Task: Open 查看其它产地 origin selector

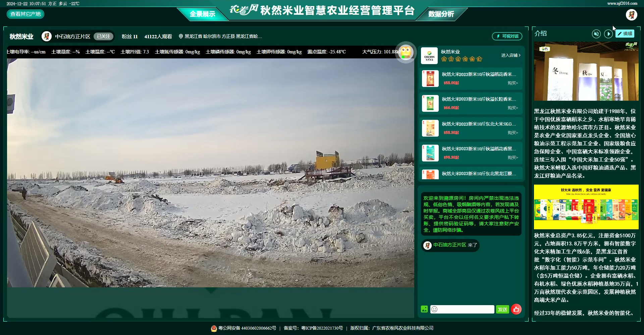Action: click(25, 14)
